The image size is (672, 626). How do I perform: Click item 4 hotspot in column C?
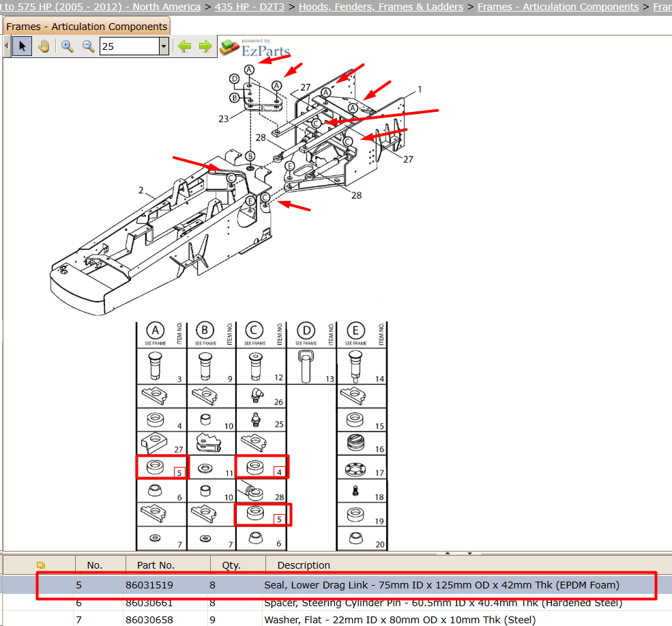point(279,472)
